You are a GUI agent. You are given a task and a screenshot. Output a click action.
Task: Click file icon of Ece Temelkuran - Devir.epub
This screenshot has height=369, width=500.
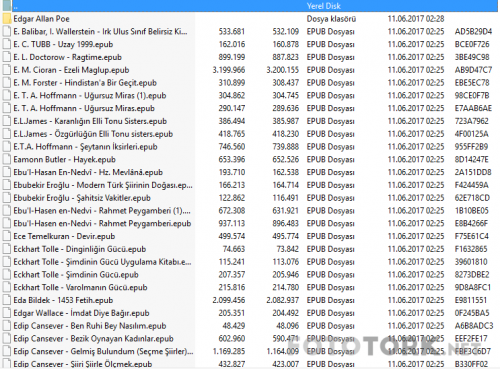pyautogui.click(x=7, y=236)
